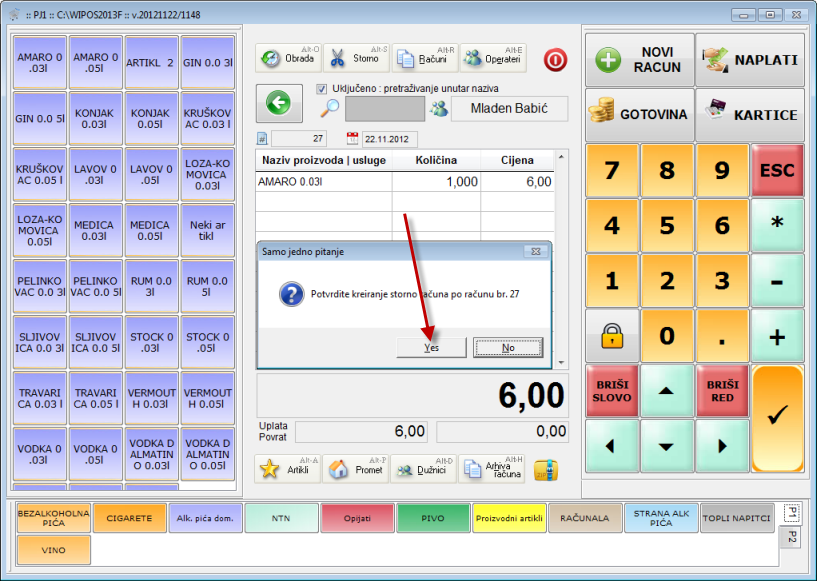Click the green back arrow button

[278, 103]
